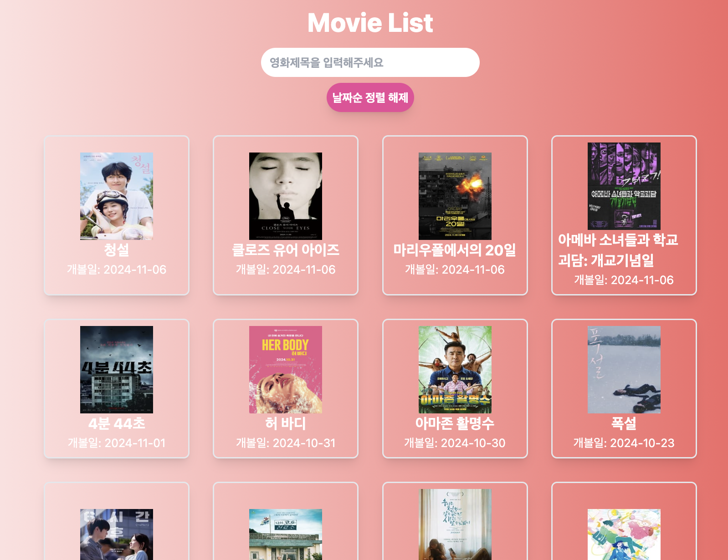Click the 청설 title text
Image resolution: width=728 pixels, height=560 pixels.
(x=117, y=250)
